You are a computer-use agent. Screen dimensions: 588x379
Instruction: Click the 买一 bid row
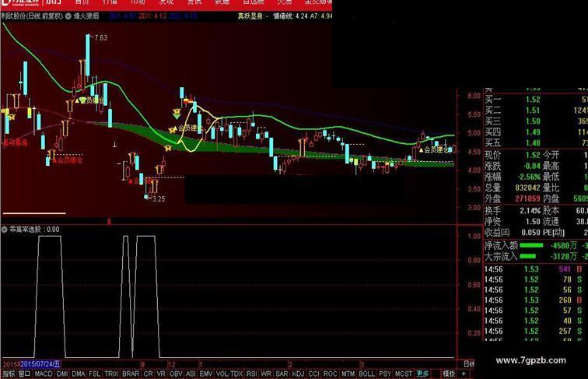point(536,100)
